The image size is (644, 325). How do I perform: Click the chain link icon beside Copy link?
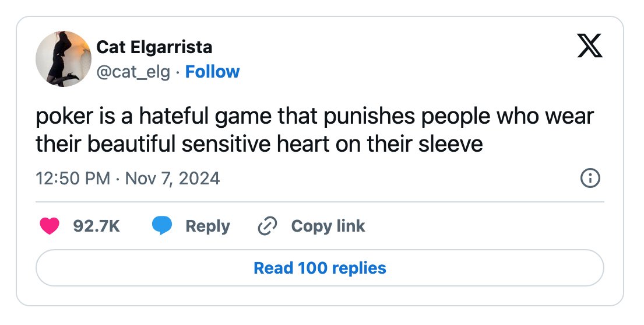point(268,226)
